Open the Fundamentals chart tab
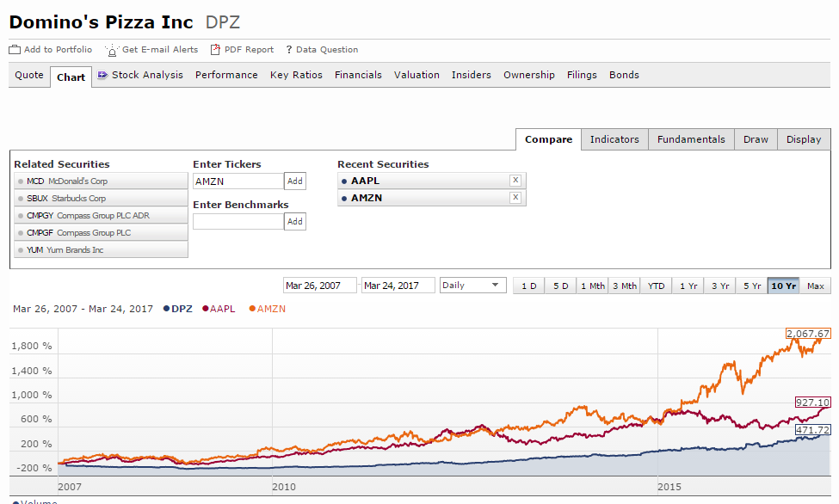The image size is (839, 504). click(x=691, y=139)
